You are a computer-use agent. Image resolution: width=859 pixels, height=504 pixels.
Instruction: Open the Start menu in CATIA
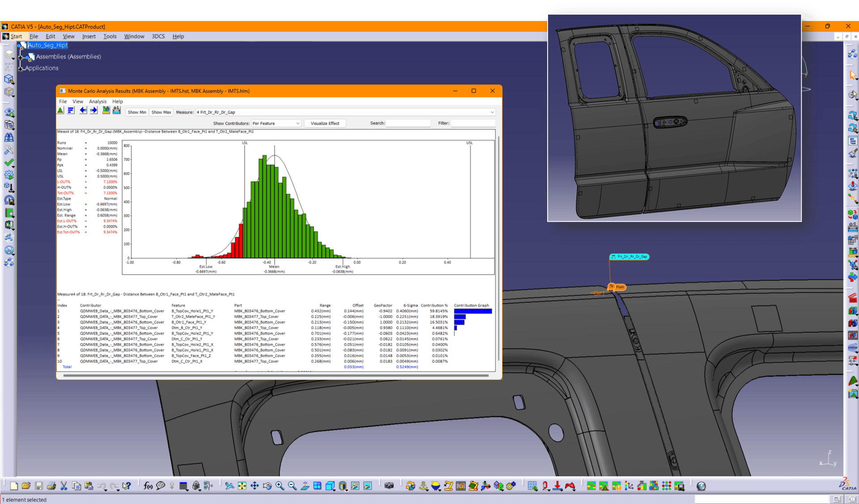coord(17,36)
